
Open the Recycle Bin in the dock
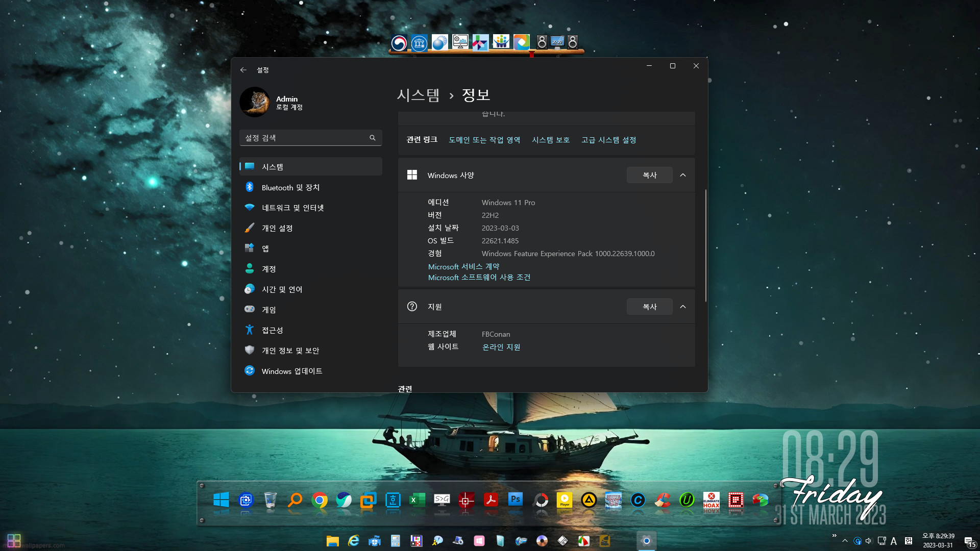271,500
